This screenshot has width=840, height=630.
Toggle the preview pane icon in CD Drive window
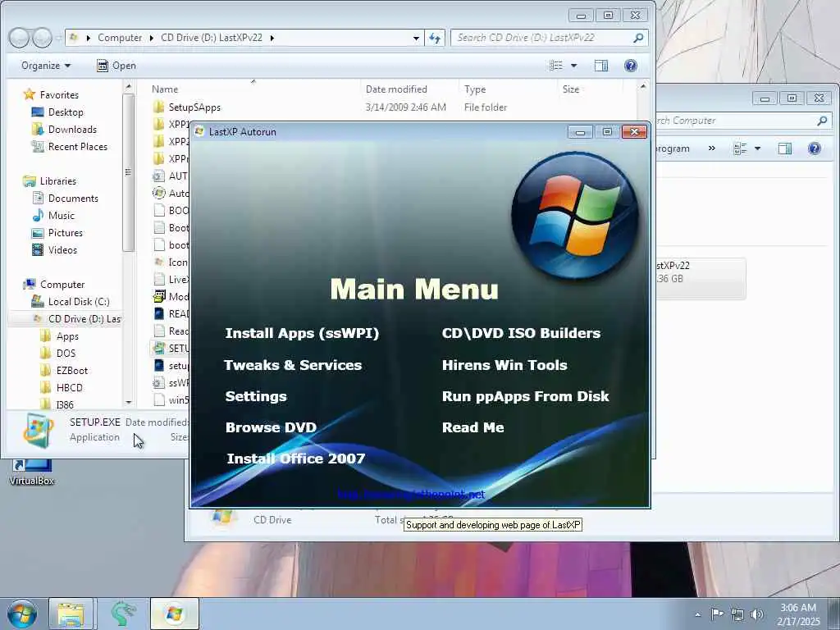[x=601, y=66]
